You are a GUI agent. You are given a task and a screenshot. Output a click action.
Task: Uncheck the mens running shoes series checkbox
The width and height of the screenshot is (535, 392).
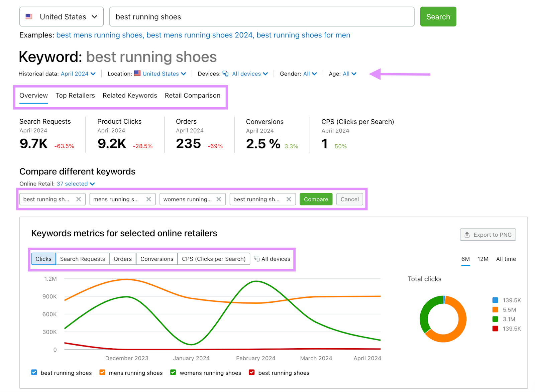click(x=102, y=372)
